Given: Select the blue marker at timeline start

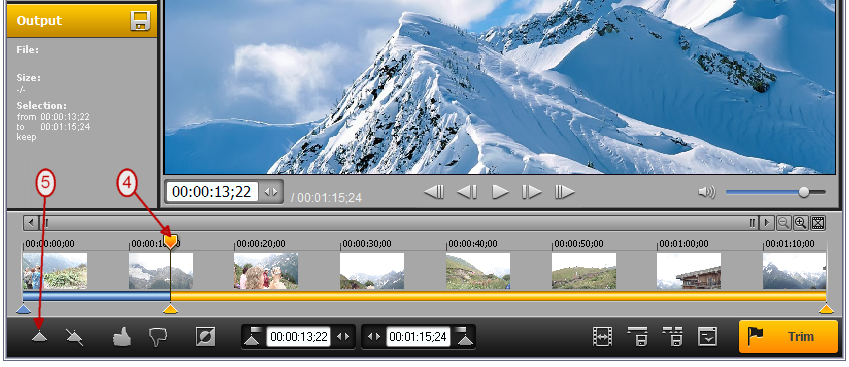Looking at the screenshot, I should click(23, 309).
